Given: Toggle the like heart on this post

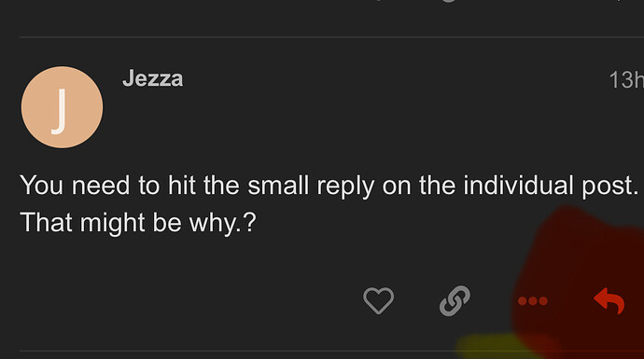Looking at the screenshot, I should point(378,300).
